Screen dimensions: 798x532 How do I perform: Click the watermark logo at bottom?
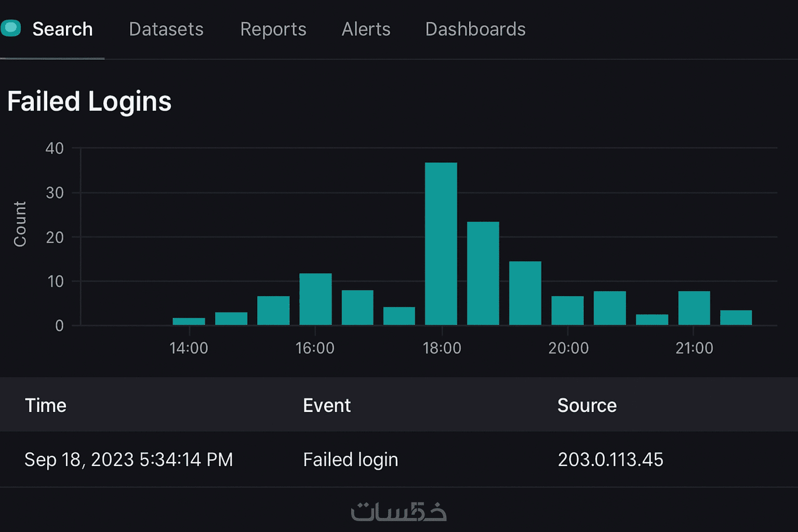(x=398, y=511)
